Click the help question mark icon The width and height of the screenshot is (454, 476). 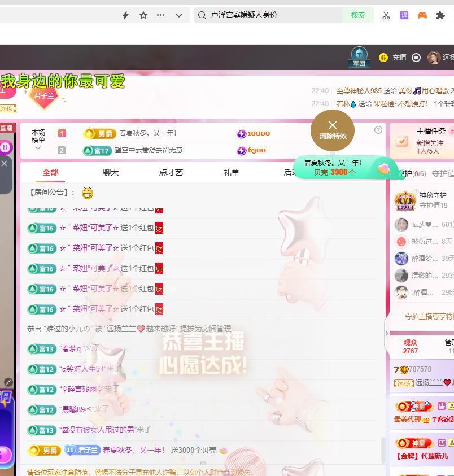[x=378, y=130]
